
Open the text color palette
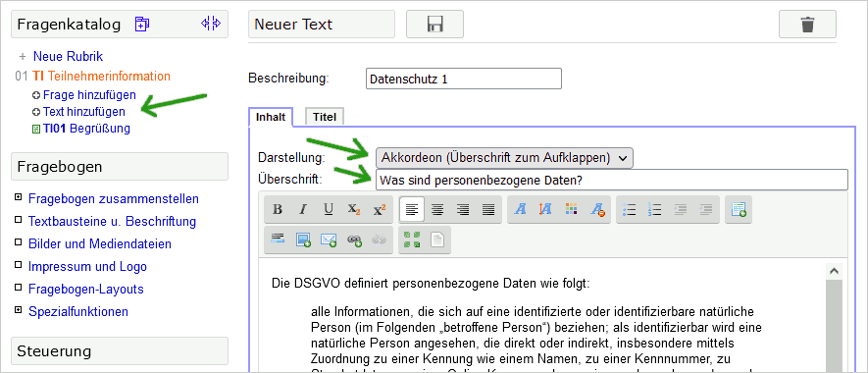pyautogui.click(x=571, y=209)
